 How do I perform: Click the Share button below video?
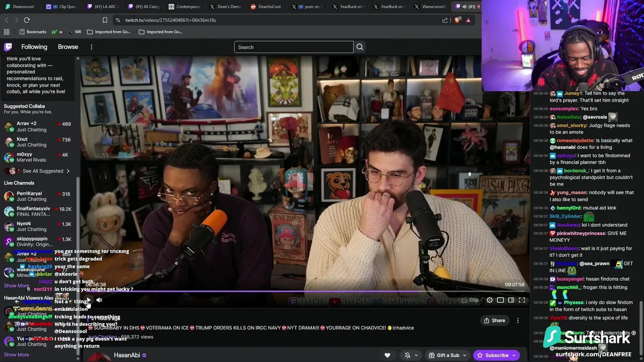coord(495,320)
